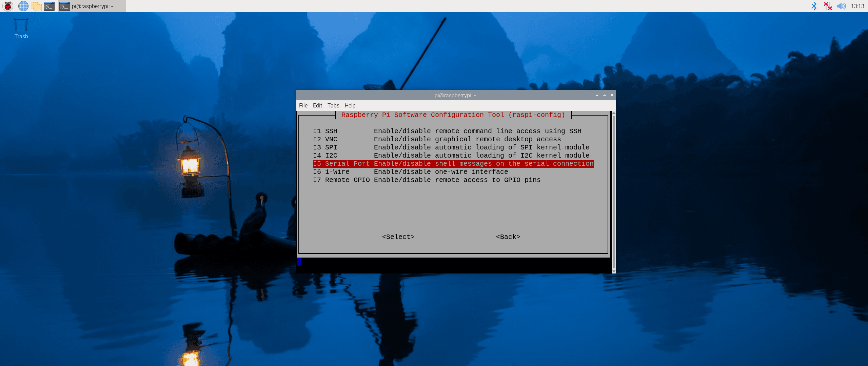Viewport: 868px width, 366px height.
Task: Open the Raspberry Pi application menu
Action: (7, 6)
